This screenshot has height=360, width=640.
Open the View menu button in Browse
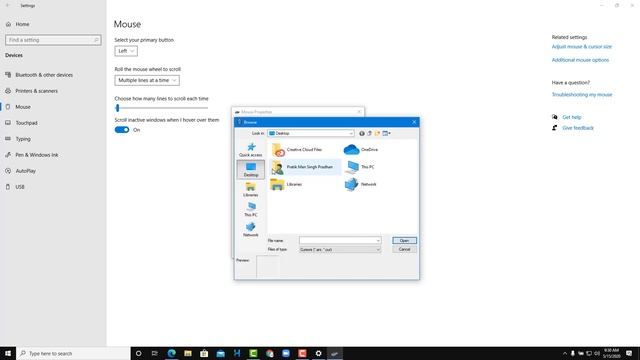[x=387, y=133]
